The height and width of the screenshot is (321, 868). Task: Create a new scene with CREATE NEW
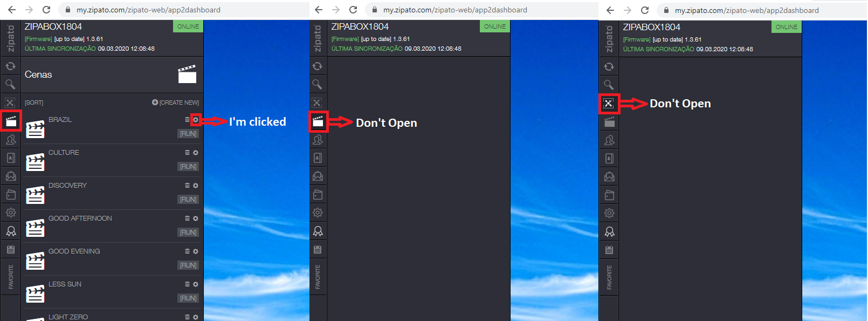176,103
